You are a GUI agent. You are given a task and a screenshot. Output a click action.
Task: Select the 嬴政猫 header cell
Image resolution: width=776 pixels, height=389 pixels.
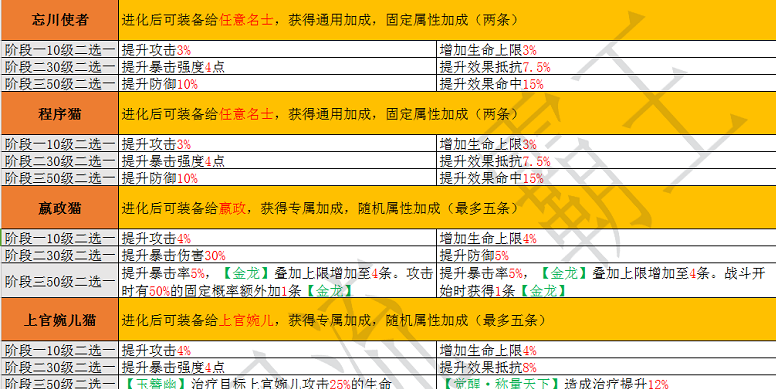(x=59, y=207)
